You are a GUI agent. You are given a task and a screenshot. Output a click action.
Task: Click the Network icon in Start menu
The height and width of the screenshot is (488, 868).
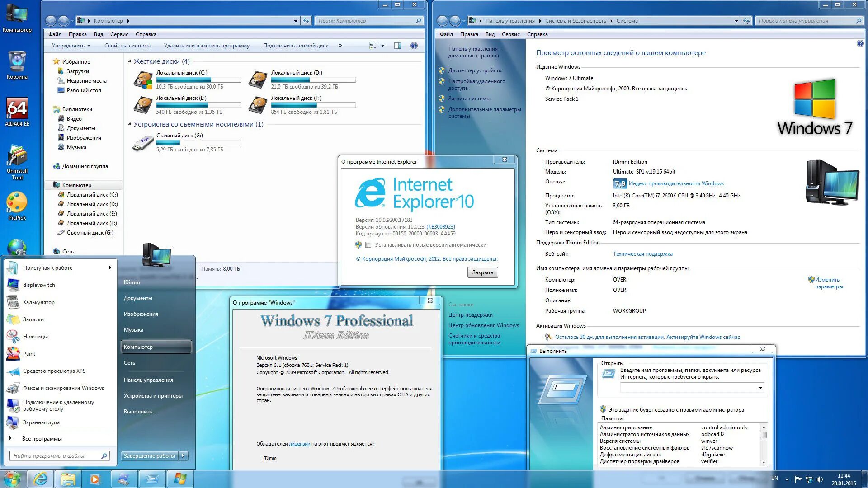[129, 362]
